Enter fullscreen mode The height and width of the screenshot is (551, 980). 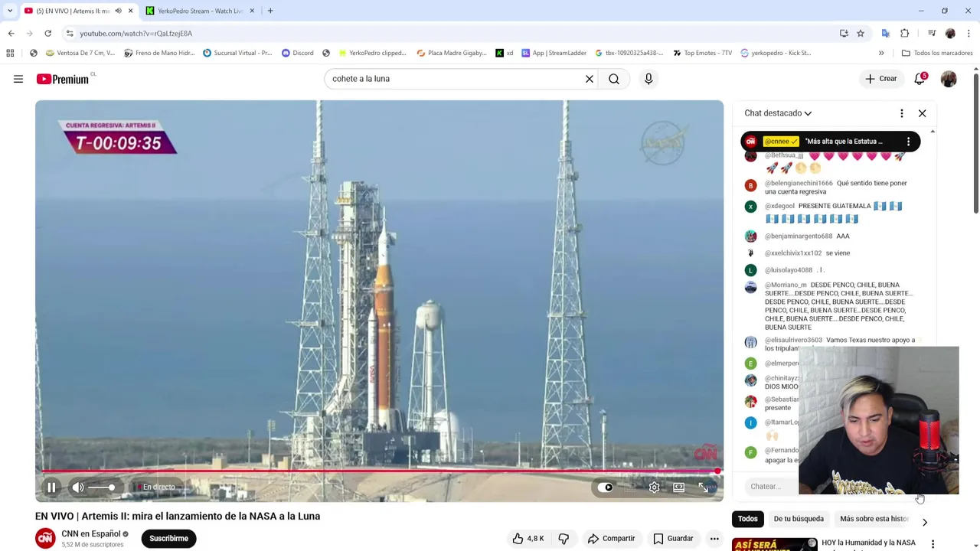(x=703, y=487)
